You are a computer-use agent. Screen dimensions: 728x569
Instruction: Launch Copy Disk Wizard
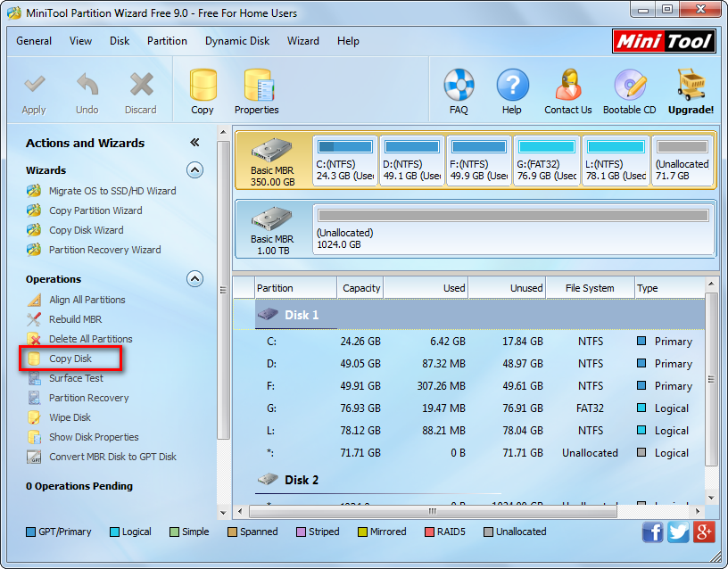click(87, 230)
